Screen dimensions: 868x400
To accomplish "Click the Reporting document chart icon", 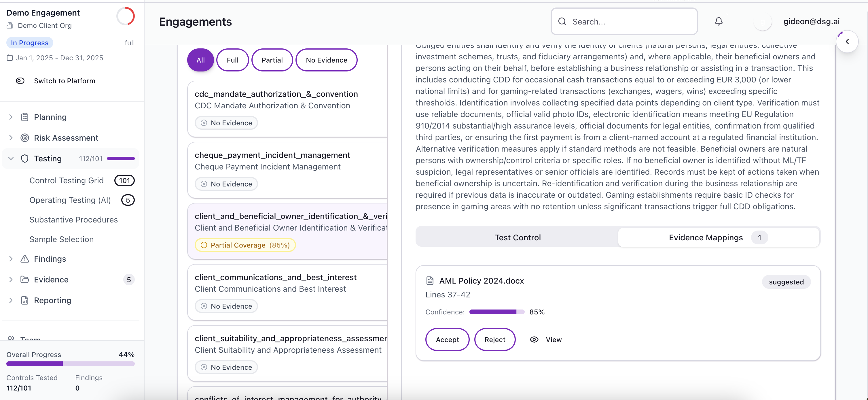I will (x=24, y=300).
